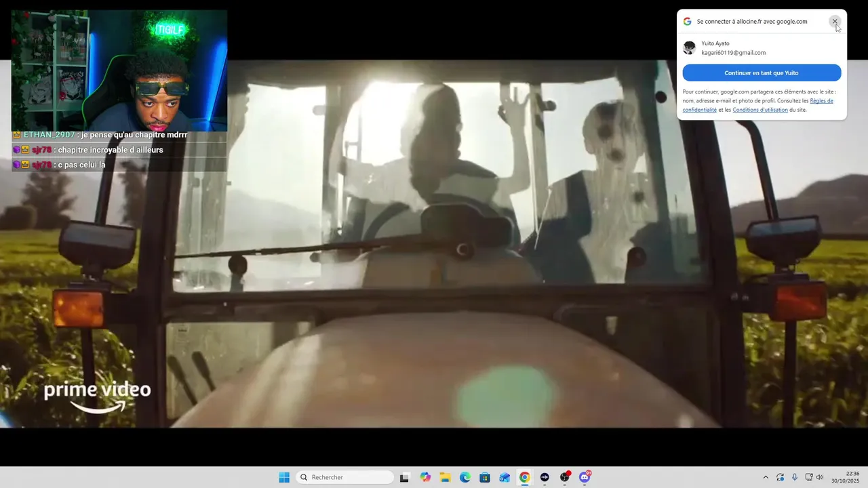Click the prime video logo on video
Viewport: 868px width, 488px height.
(x=97, y=397)
